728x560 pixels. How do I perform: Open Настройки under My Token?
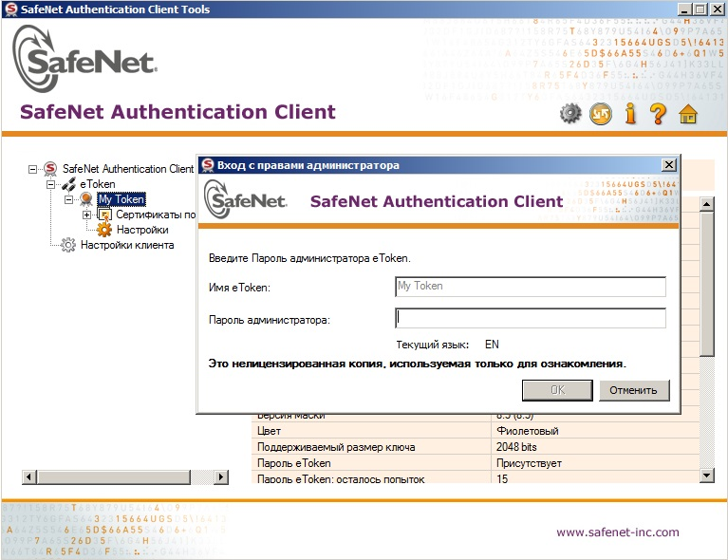pos(142,230)
